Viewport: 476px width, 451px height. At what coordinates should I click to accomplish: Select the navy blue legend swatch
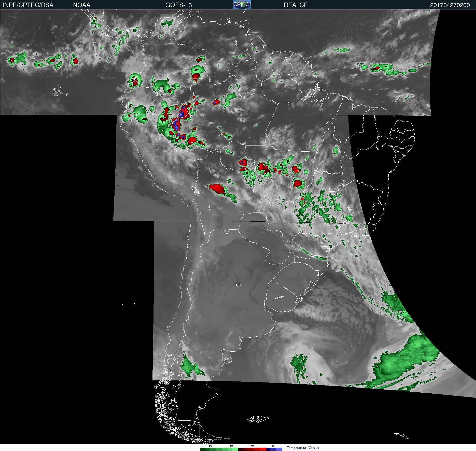(x=268, y=449)
